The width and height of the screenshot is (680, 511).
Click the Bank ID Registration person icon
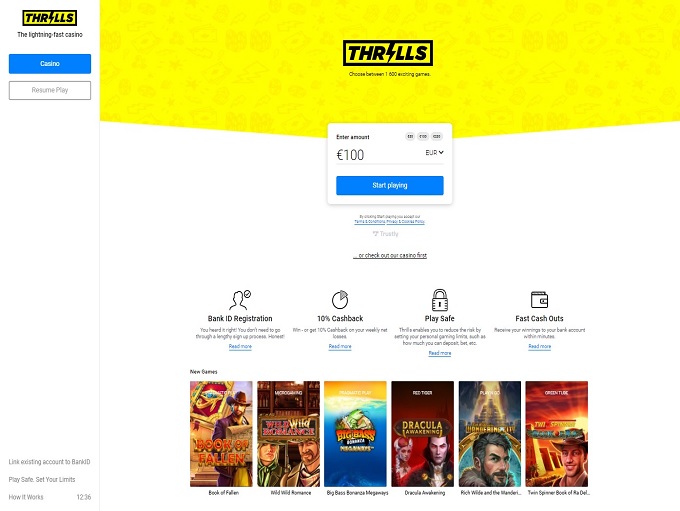(x=240, y=299)
